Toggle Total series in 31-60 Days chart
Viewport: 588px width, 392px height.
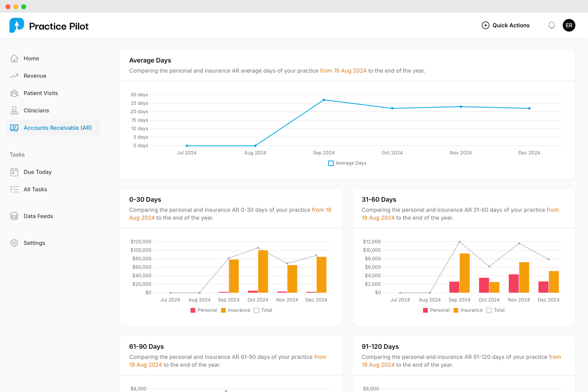click(495, 310)
